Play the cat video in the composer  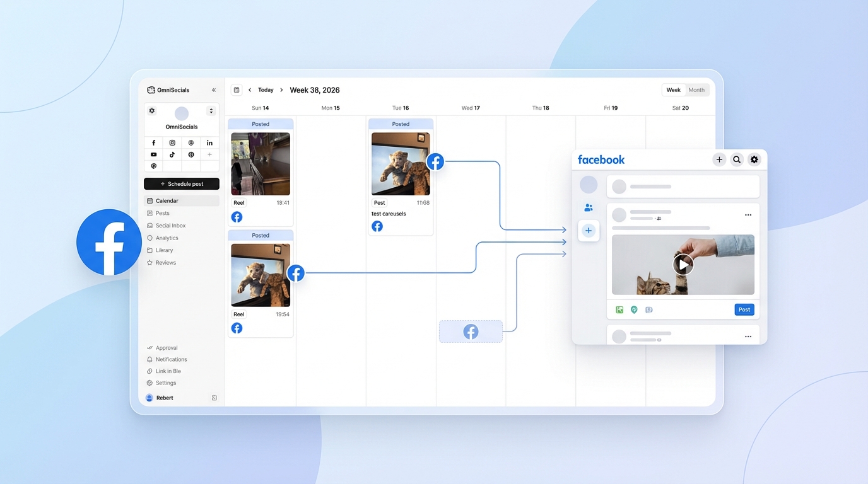pyautogui.click(x=683, y=264)
